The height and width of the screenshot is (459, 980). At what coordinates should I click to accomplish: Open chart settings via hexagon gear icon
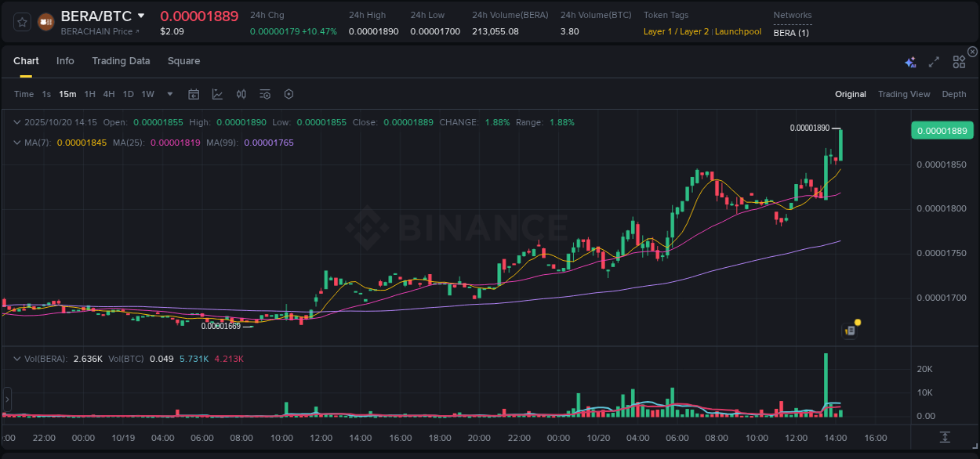pyautogui.click(x=289, y=94)
